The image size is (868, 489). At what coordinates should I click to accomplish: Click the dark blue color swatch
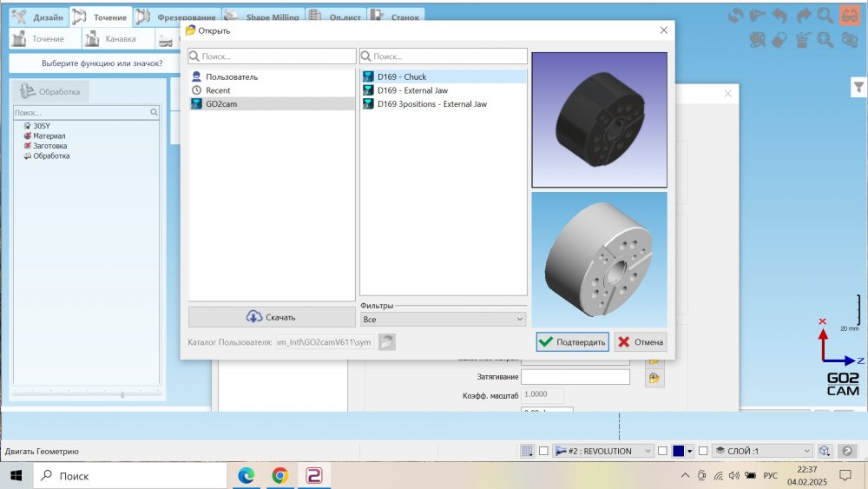pos(678,451)
